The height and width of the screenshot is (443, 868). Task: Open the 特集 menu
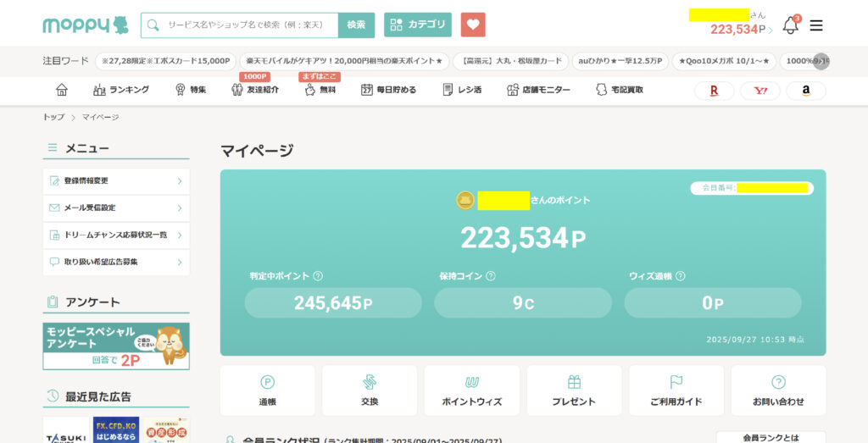point(191,90)
